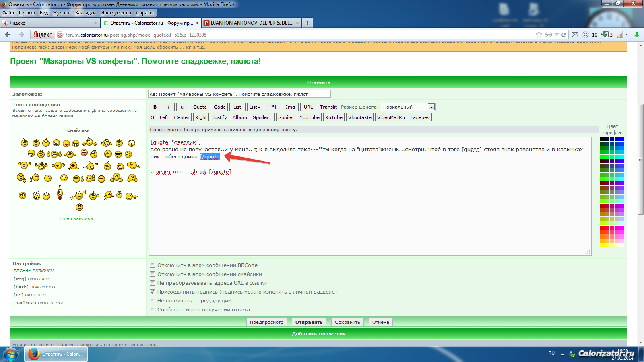Open the BBCode link in settings
Viewport: 644px width, 362px height.
coord(22,271)
